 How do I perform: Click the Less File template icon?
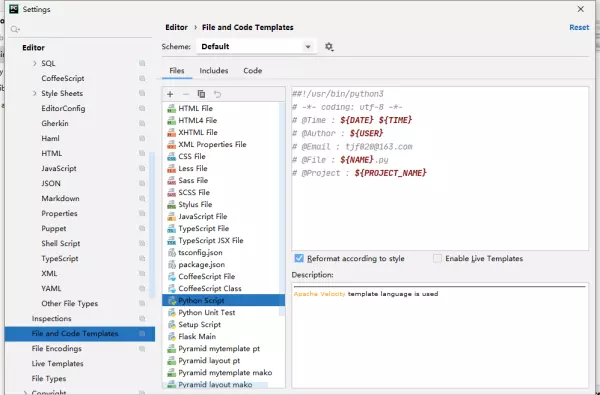click(x=171, y=169)
